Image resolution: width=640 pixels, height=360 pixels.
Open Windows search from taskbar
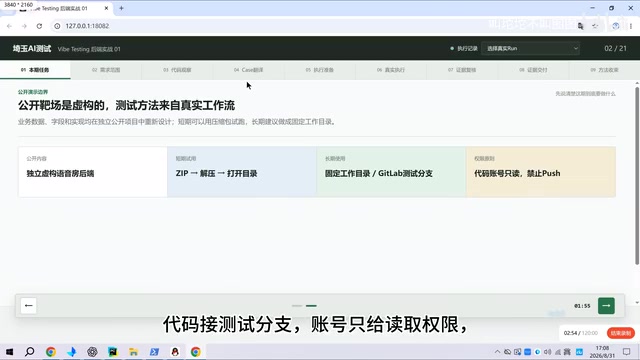[x=29, y=351]
